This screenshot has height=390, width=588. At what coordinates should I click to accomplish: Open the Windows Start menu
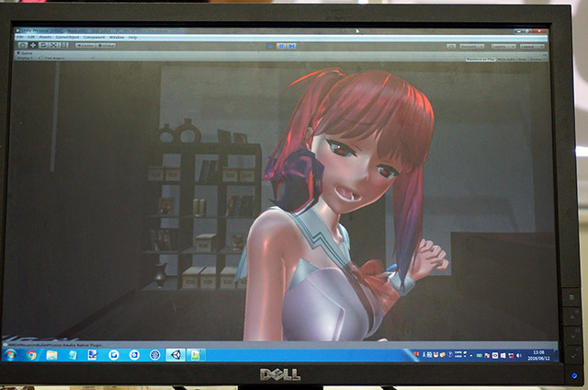10,355
